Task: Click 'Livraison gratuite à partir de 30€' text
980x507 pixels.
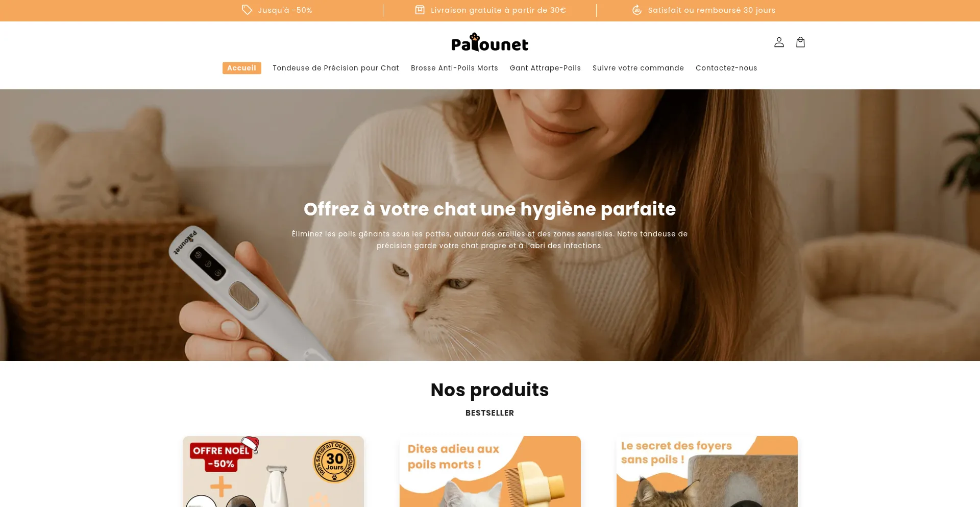Action: (498, 10)
